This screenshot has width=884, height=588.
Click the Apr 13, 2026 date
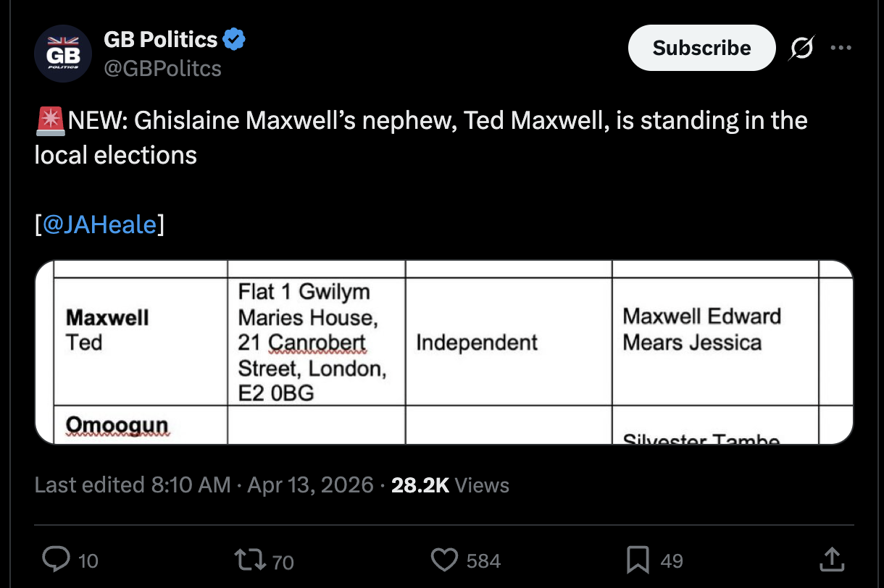click(x=310, y=485)
